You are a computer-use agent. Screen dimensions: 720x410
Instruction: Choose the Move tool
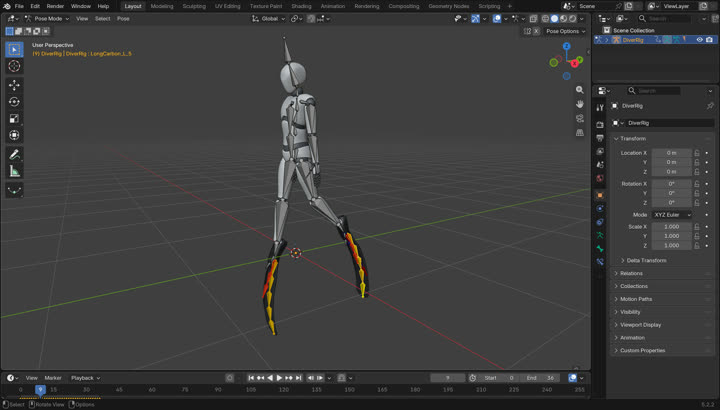click(14, 85)
